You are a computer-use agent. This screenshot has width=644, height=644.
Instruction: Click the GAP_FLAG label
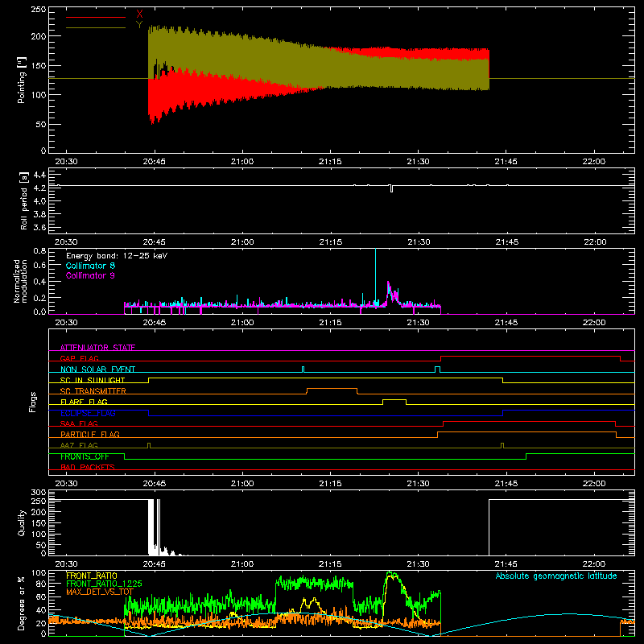tap(79, 358)
